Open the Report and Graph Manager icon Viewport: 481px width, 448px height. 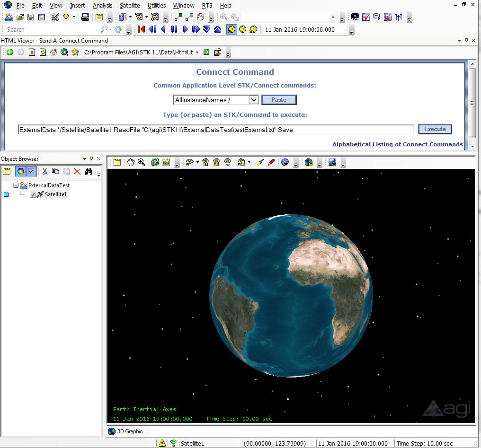click(123, 17)
